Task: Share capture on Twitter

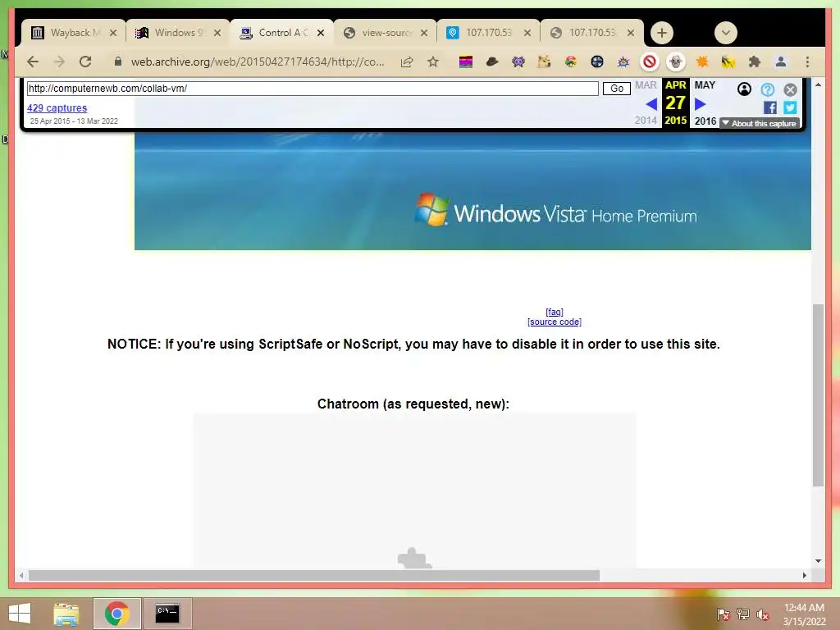Action: [x=790, y=107]
